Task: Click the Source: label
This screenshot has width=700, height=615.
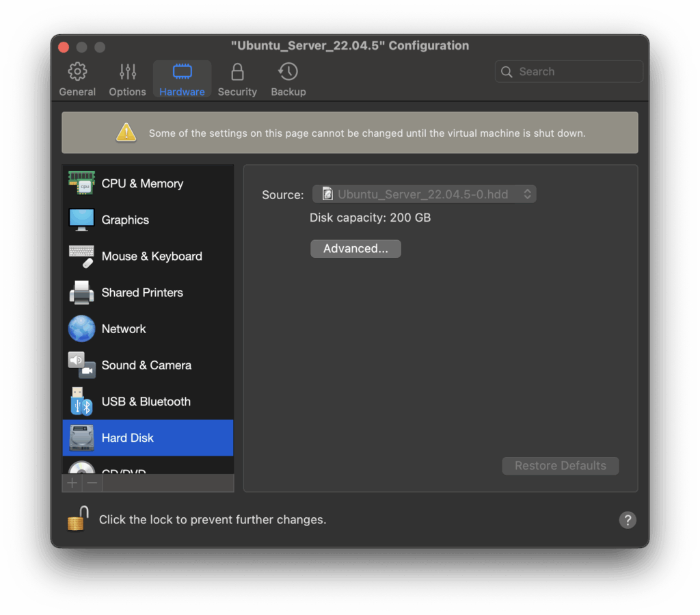Action: pyautogui.click(x=282, y=195)
